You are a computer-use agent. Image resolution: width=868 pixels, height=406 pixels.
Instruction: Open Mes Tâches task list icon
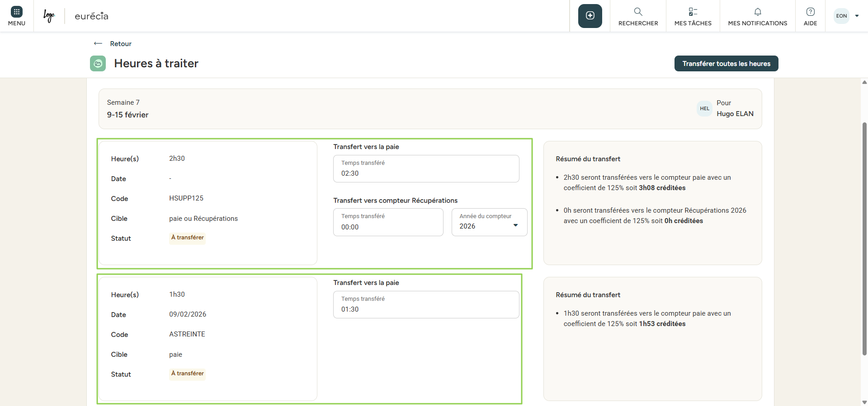point(693,12)
